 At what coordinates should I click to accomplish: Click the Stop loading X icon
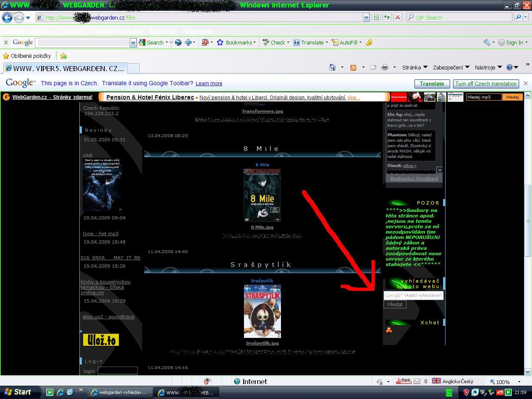click(398, 17)
